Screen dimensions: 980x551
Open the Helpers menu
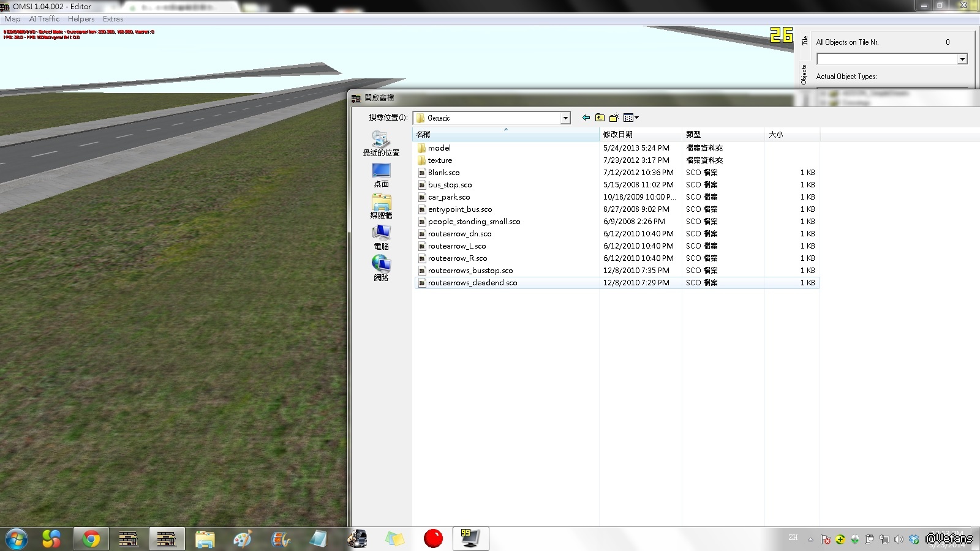pos(81,19)
